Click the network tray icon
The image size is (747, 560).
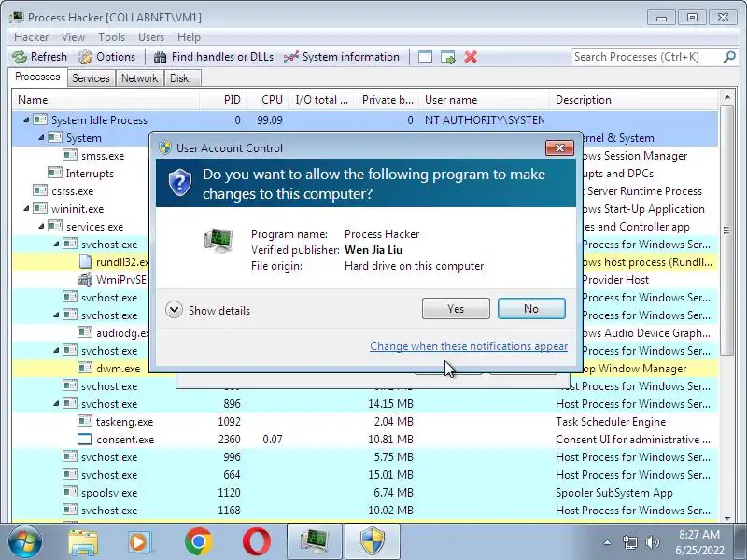point(629,542)
